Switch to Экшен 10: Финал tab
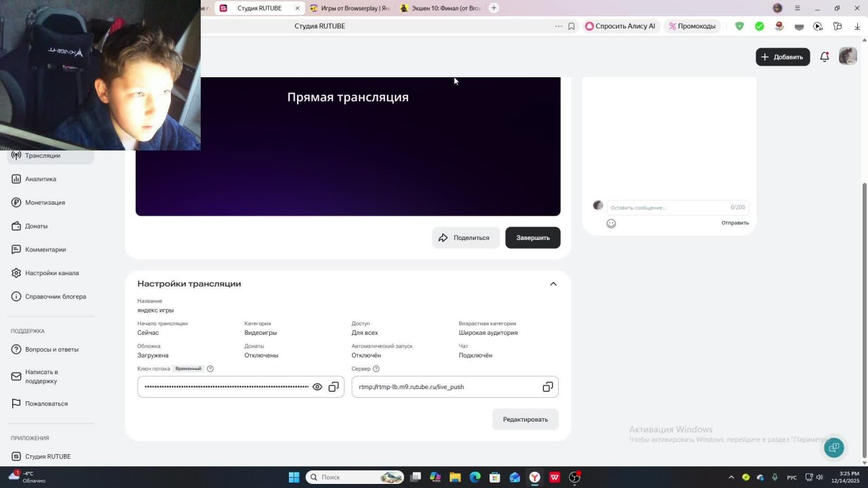This screenshot has height=488, width=868. pyautogui.click(x=441, y=8)
